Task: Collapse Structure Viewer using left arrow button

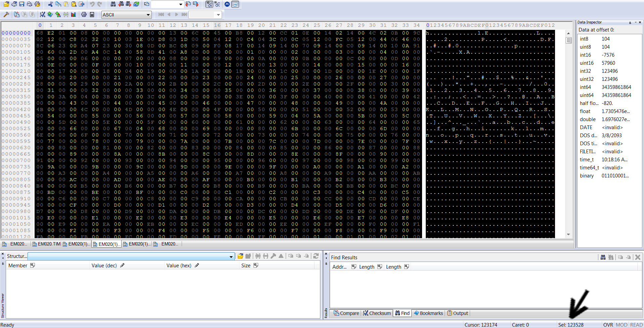Action: 3,258
